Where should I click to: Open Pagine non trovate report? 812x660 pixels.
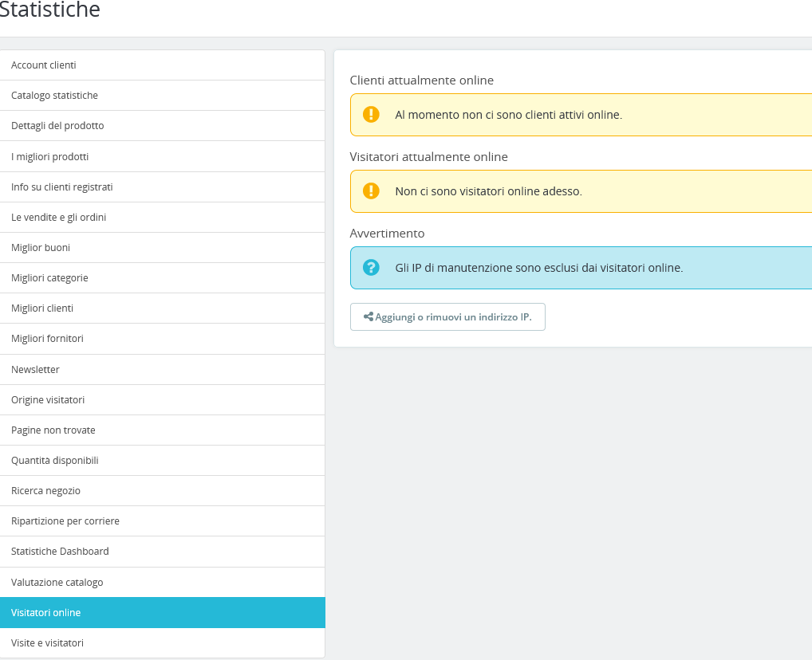(53, 430)
